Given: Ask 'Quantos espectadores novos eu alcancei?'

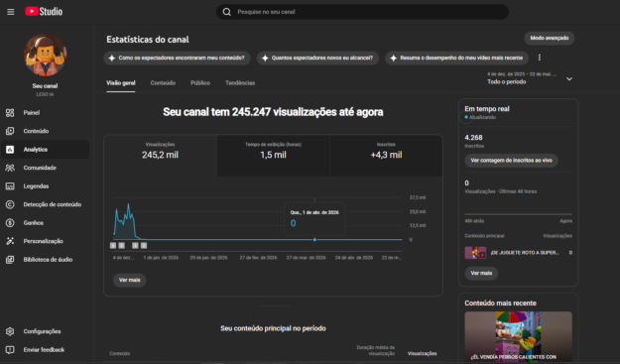Looking at the screenshot, I should click(317, 59).
